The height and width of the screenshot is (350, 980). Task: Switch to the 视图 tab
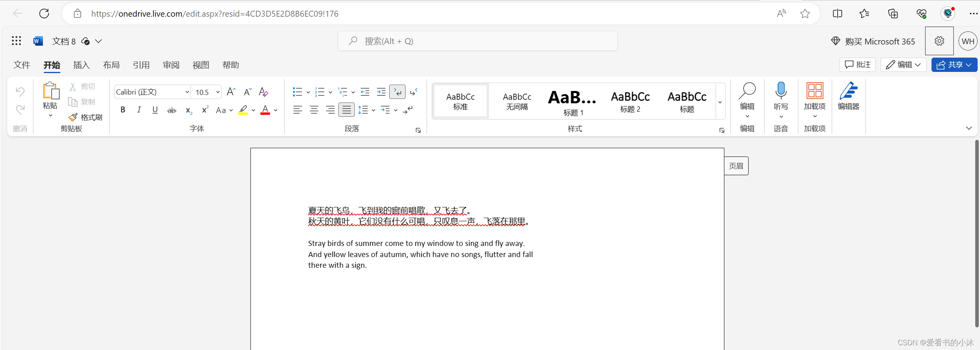coord(201,65)
